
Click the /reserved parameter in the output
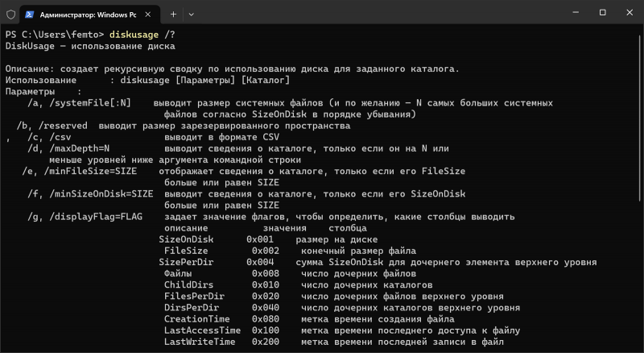click(65, 127)
